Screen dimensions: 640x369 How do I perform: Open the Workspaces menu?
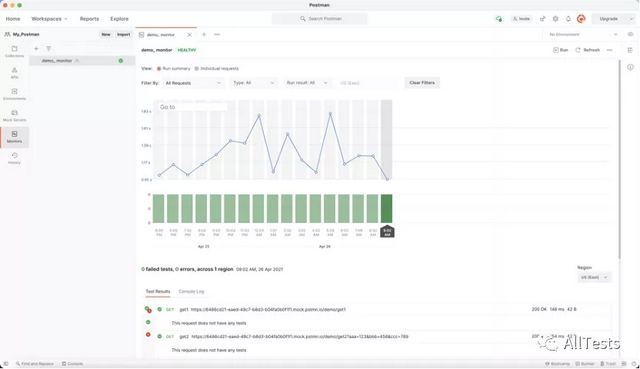click(49, 19)
